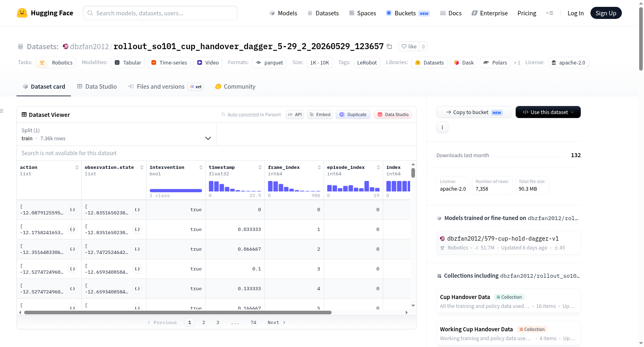Open the Use this dataset dropdown

(548, 112)
